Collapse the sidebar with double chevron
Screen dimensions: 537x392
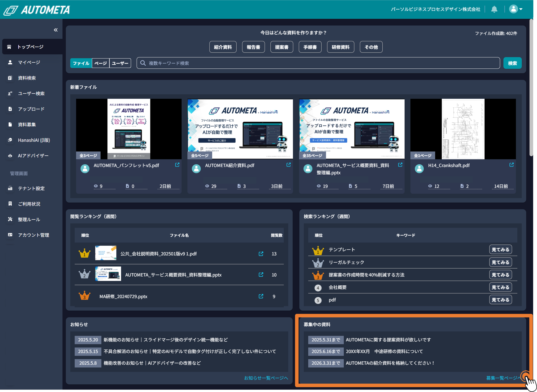click(56, 30)
